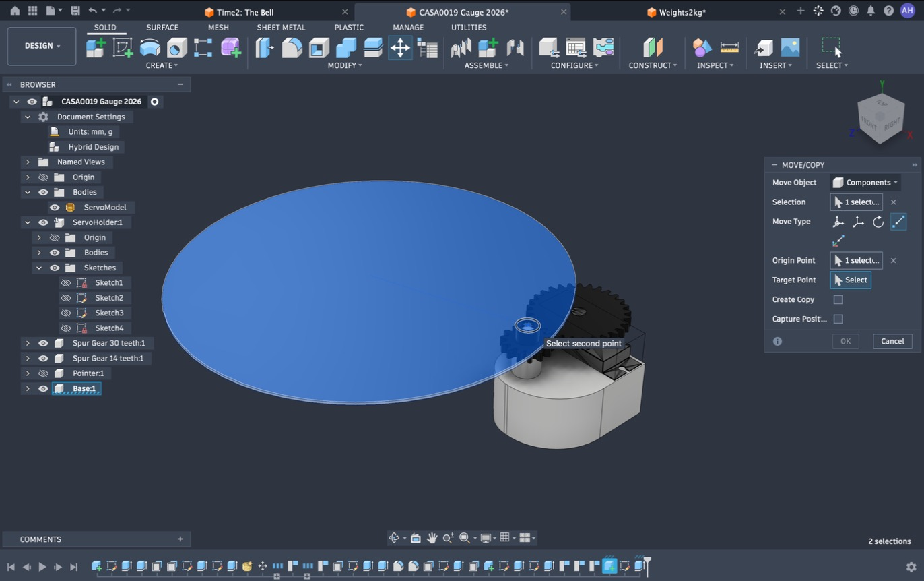
Task: Toggle visibility of Spur Gear 30 teeth:1
Action: click(x=43, y=343)
